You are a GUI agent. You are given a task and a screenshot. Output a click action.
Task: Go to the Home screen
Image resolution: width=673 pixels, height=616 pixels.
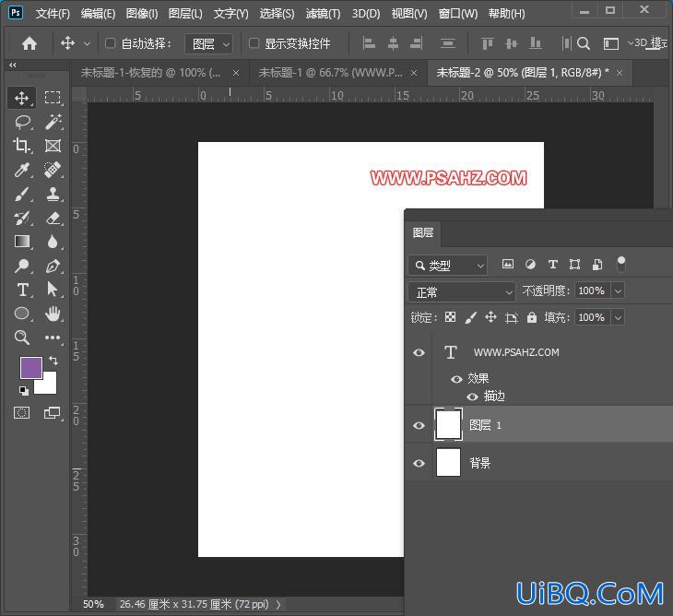coord(30,43)
